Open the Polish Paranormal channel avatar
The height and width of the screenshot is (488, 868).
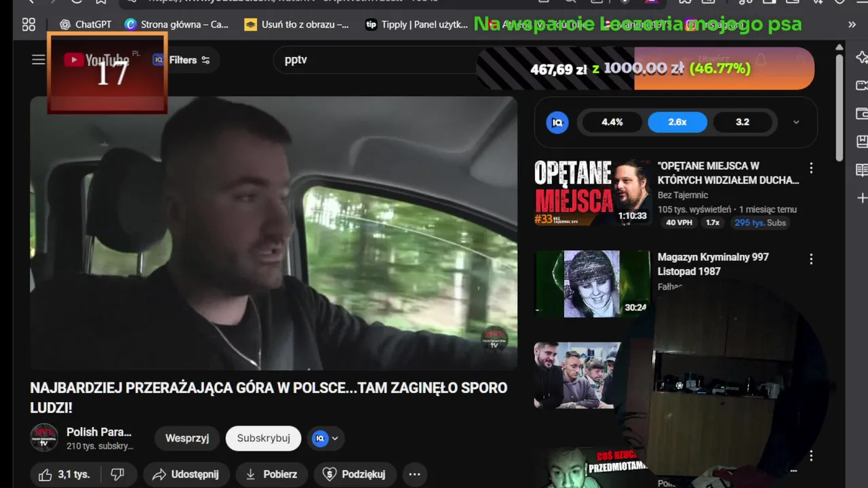[x=44, y=438]
